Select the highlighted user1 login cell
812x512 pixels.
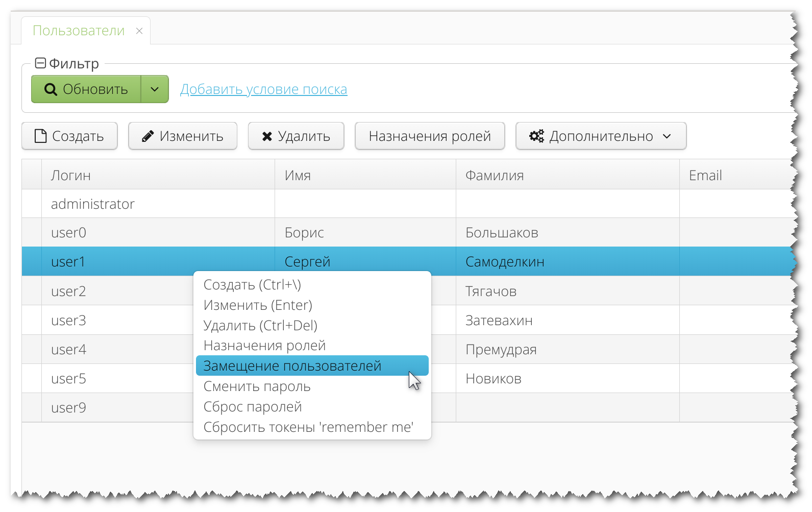(x=158, y=261)
